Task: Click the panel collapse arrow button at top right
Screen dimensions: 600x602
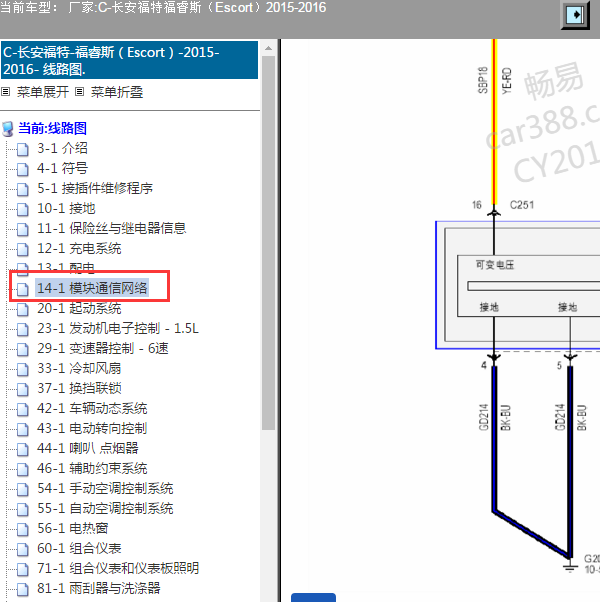Action: pyautogui.click(x=575, y=15)
